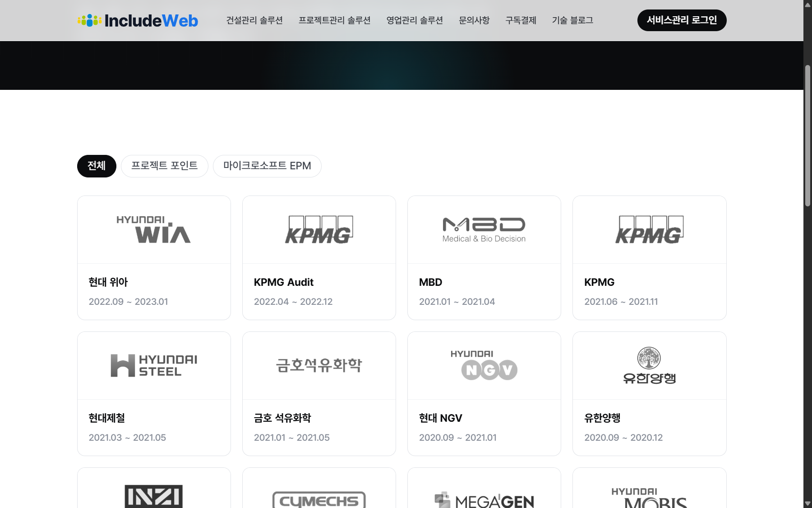Open 영업관리 솔루션 menu
812x508 pixels.
pyautogui.click(x=415, y=20)
